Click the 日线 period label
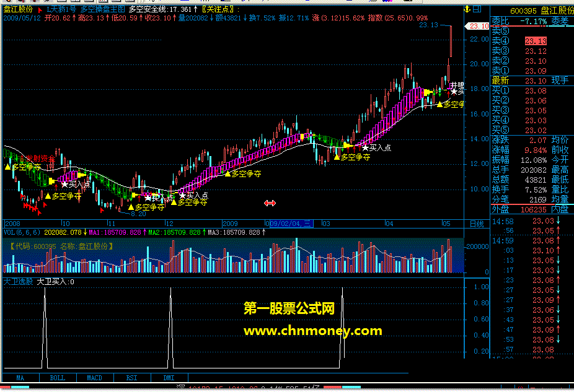Image resolution: width=574 pixels, height=392 pixels. pos(477,224)
